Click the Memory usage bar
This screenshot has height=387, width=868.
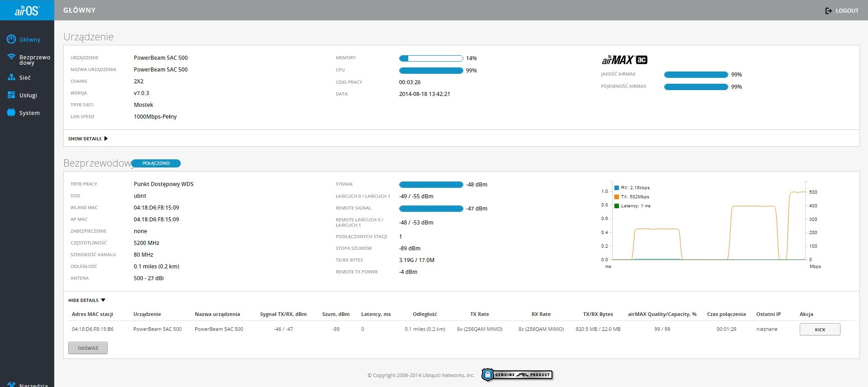pyautogui.click(x=431, y=58)
